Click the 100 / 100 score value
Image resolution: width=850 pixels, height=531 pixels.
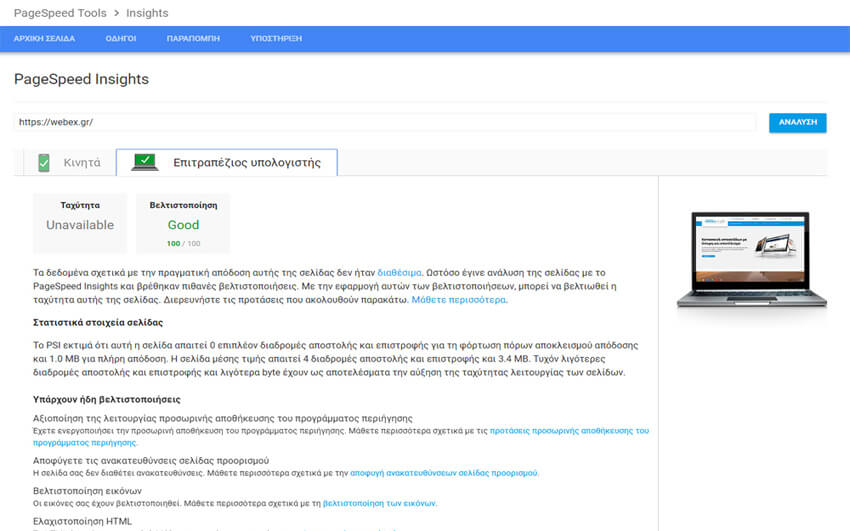coord(183,244)
